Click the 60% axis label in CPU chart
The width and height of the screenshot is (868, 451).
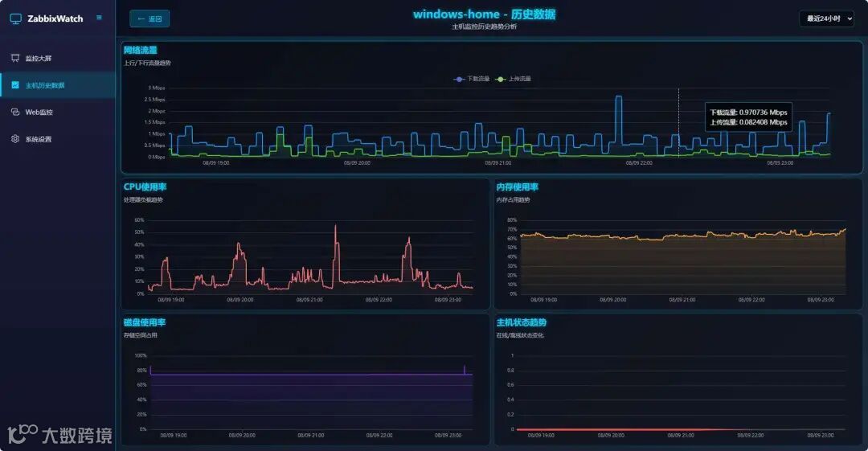pos(139,220)
